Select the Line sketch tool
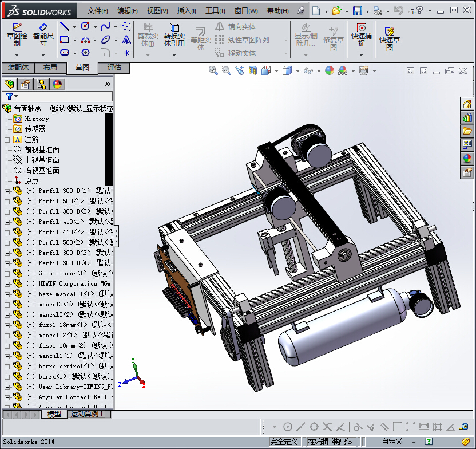The height and width of the screenshot is (449, 476). 64,26
